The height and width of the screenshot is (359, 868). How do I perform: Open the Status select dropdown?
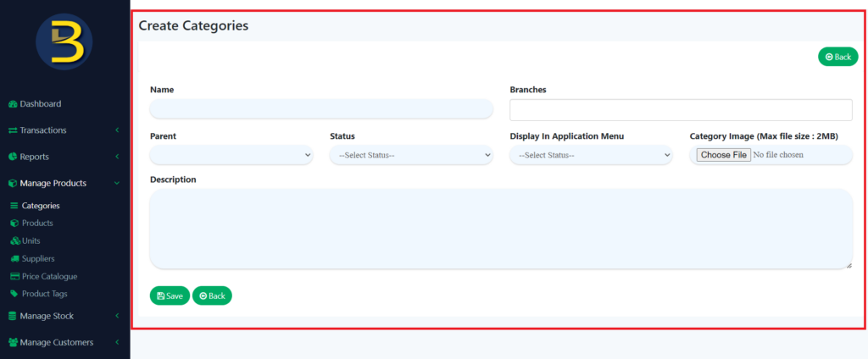coord(411,155)
